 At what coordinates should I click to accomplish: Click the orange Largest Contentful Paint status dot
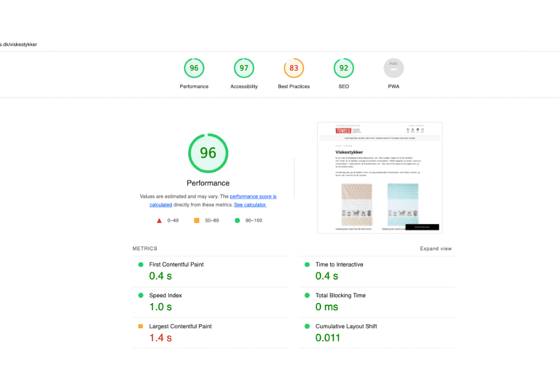coord(141,326)
